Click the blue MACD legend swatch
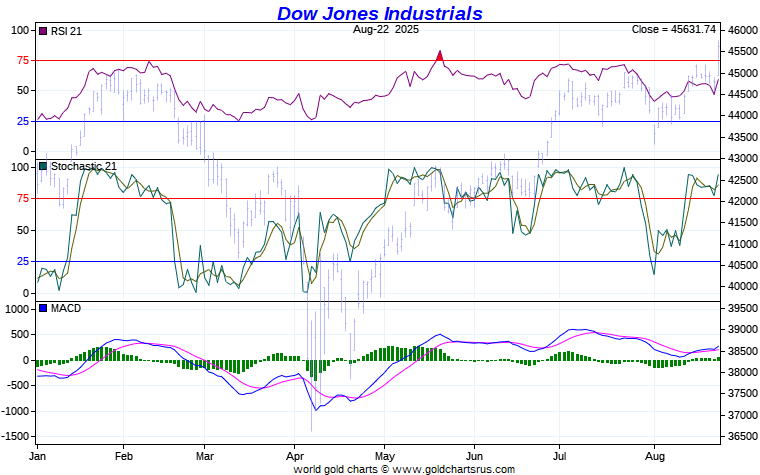760x475 pixels. 43,308
